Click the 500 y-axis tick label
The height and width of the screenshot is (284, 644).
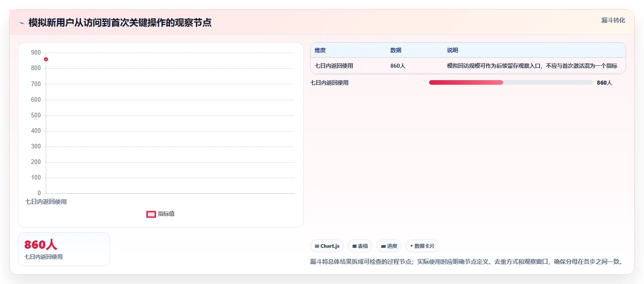tap(36, 115)
